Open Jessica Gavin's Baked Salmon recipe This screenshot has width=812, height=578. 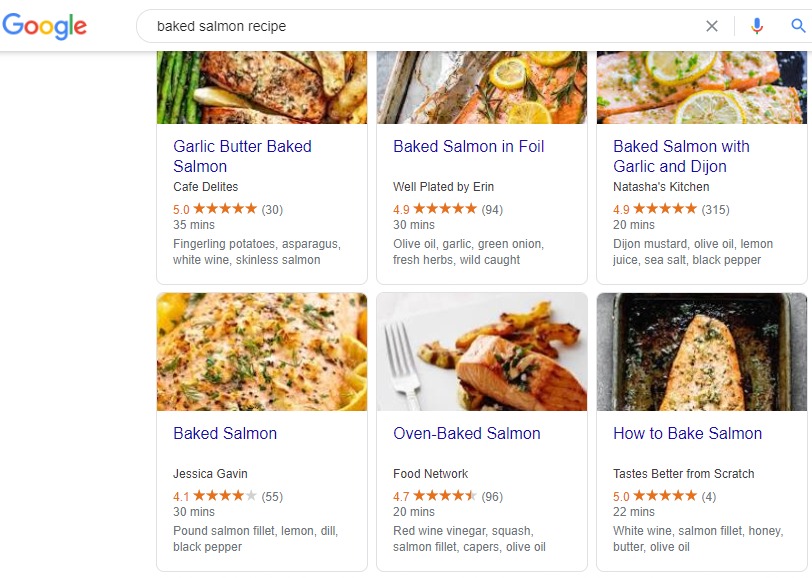pos(225,433)
